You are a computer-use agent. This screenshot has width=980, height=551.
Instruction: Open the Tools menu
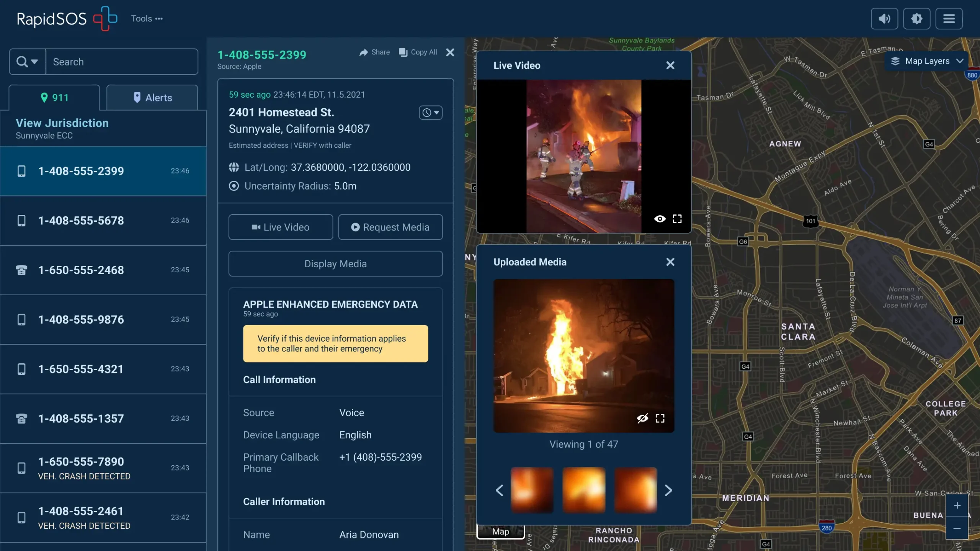click(x=147, y=18)
